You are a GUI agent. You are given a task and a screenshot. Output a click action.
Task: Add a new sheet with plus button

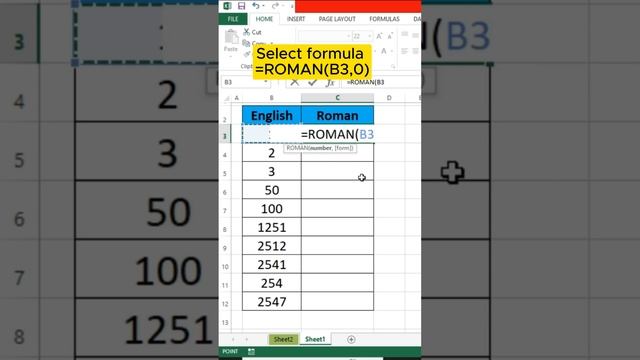click(351, 339)
